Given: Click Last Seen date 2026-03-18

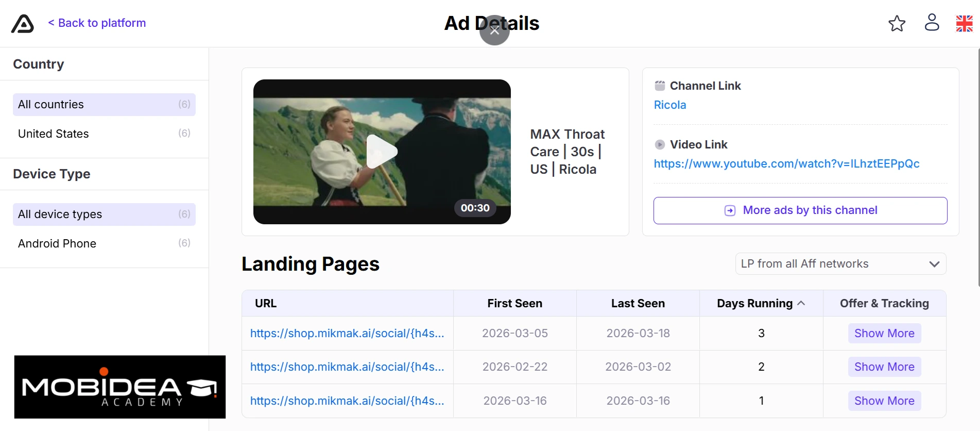Looking at the screenshot, I should click(638, 333).
